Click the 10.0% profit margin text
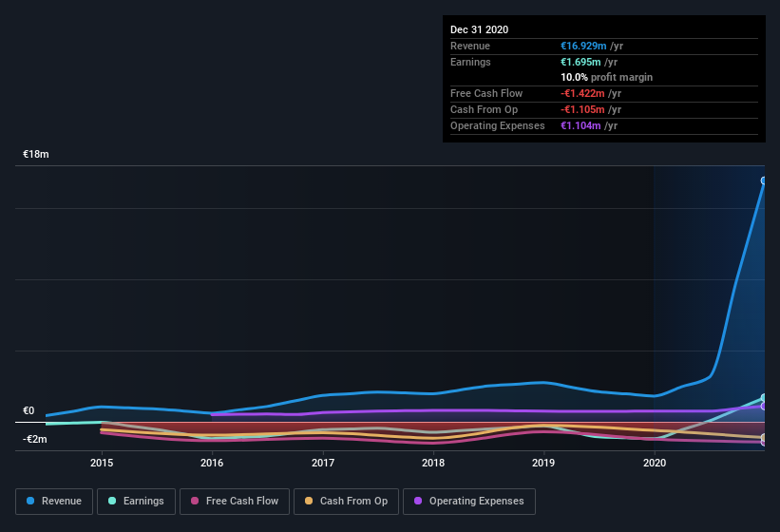Image resolution: width=780 pixels, height=532 pixels. coord(606,78)
